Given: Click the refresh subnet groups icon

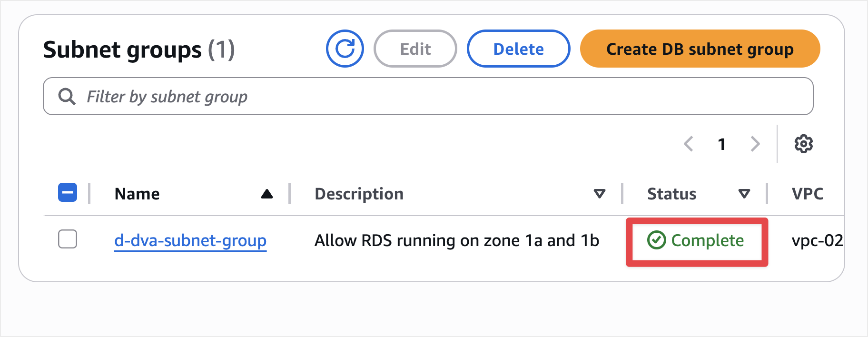Looking at the screenshot, I should 345,49.
